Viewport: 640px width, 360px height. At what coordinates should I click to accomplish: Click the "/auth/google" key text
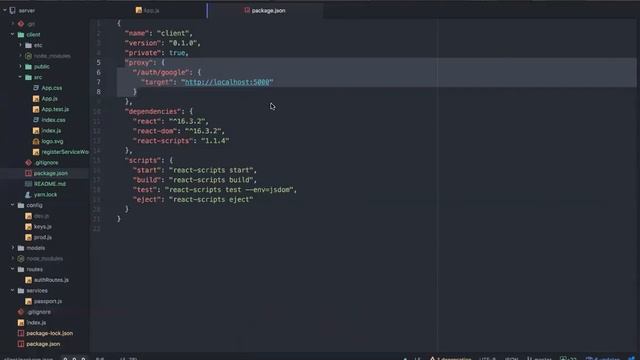pyautogui.click(x=162, y=72)
